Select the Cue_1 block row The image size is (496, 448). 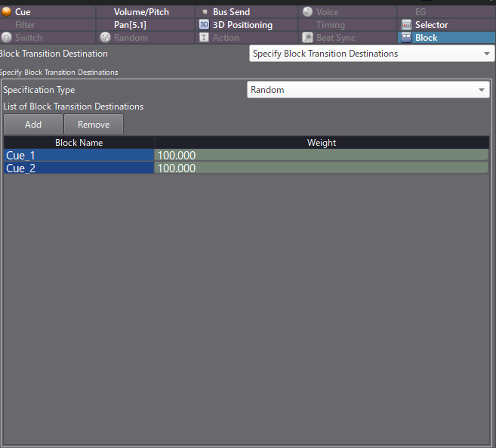coord(79,156)
